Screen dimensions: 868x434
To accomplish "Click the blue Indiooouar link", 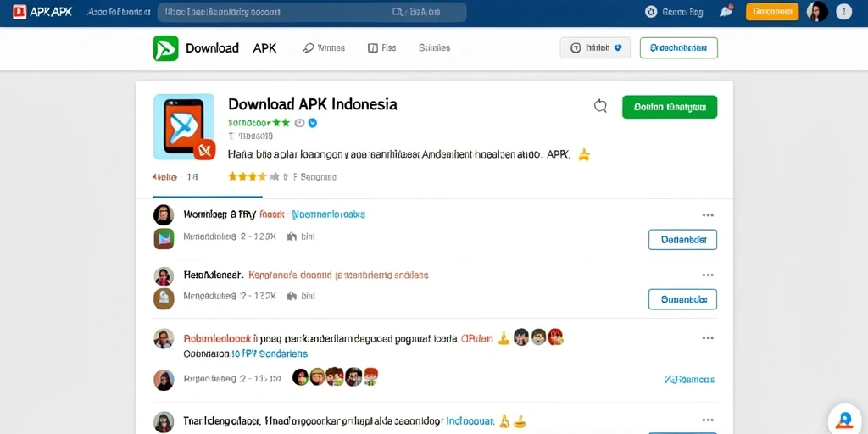I will point(470,420).
